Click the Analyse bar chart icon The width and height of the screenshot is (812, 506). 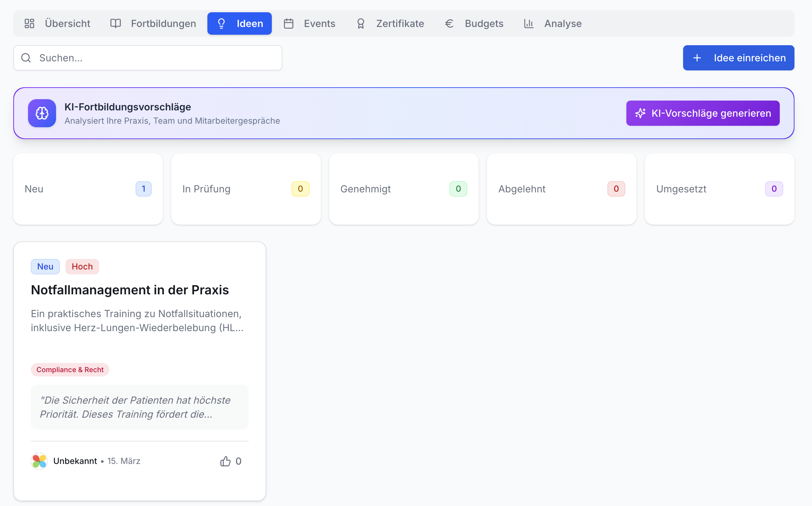click(529, 23)
